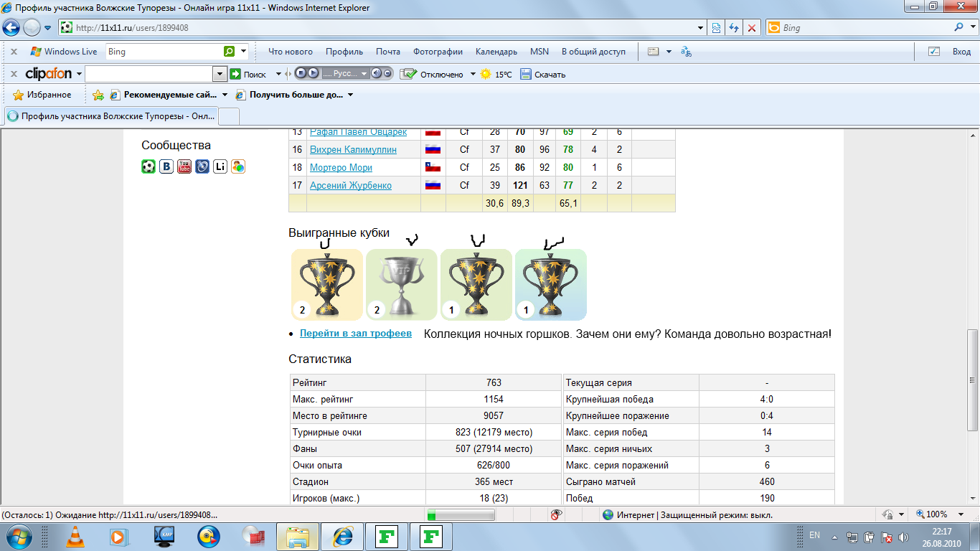
Task: Open VLC media player from taskbar
Action: (74, 537)
